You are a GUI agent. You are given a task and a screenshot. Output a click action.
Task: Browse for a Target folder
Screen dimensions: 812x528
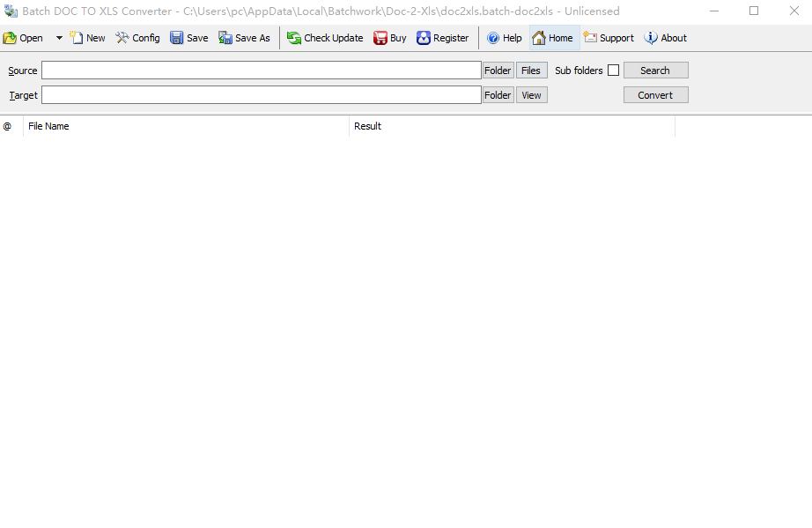pos(498,95)
